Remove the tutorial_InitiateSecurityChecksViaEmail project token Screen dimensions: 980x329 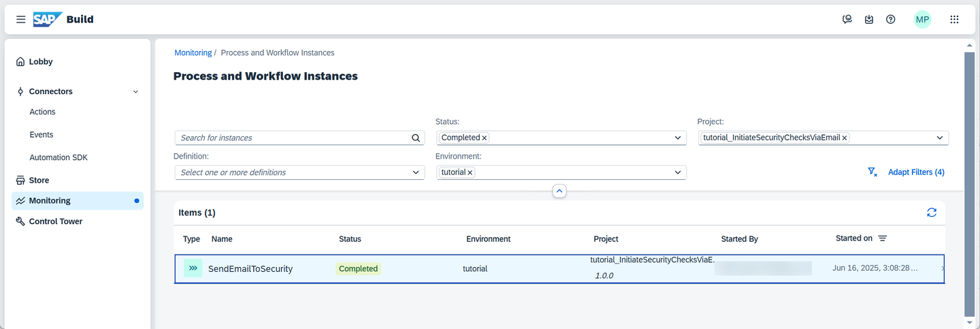tap(845, 138)
